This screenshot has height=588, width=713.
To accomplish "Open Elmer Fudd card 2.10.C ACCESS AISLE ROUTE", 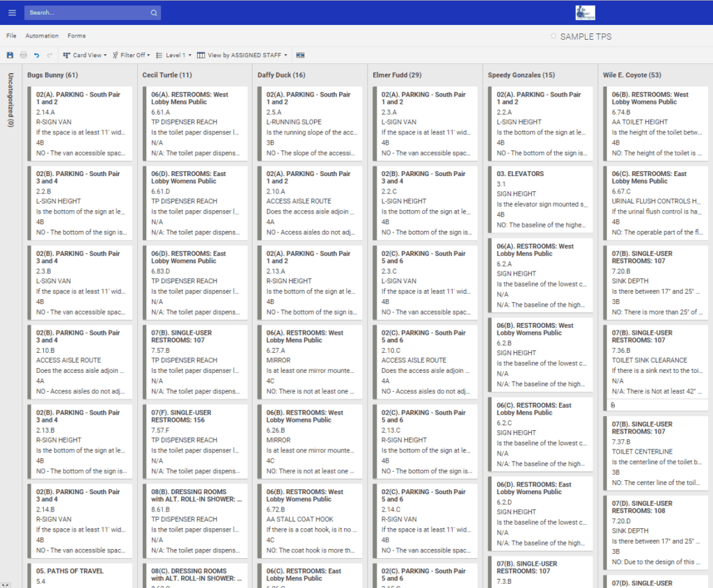I will click(425, 362).
